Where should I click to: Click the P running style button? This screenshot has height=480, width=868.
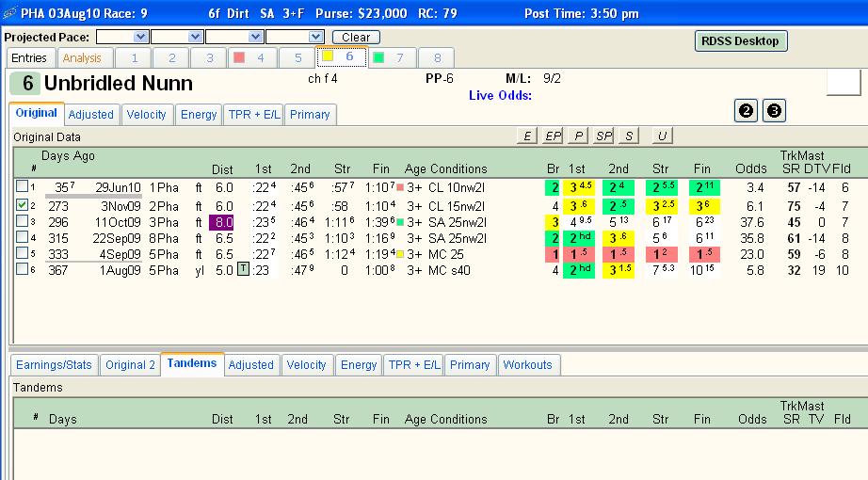click(578, 136)
